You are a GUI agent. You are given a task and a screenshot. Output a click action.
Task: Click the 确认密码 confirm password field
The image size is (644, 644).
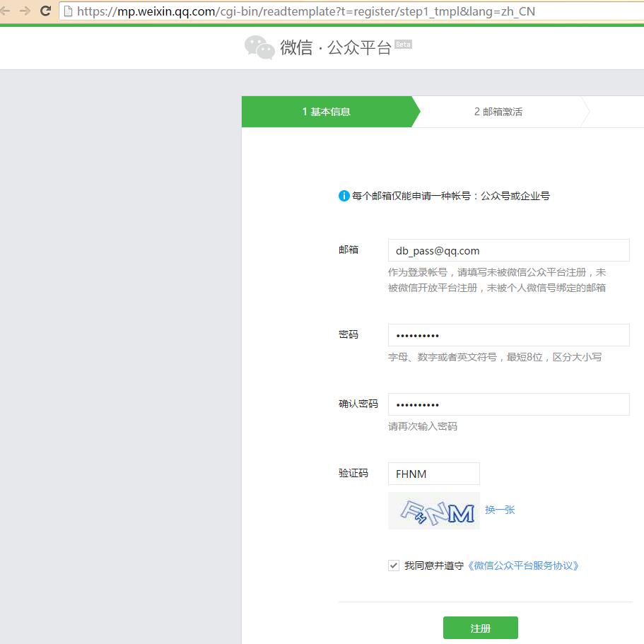point(508,404)
